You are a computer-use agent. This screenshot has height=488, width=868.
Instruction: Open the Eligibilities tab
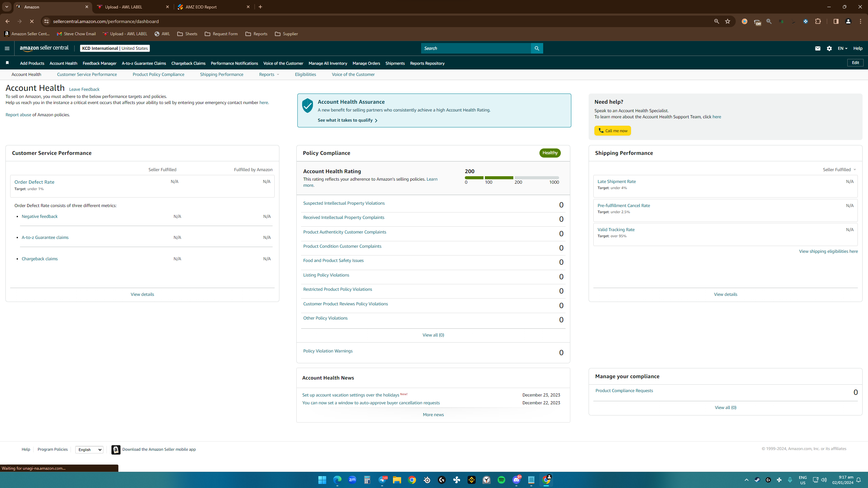pos(305,74)
